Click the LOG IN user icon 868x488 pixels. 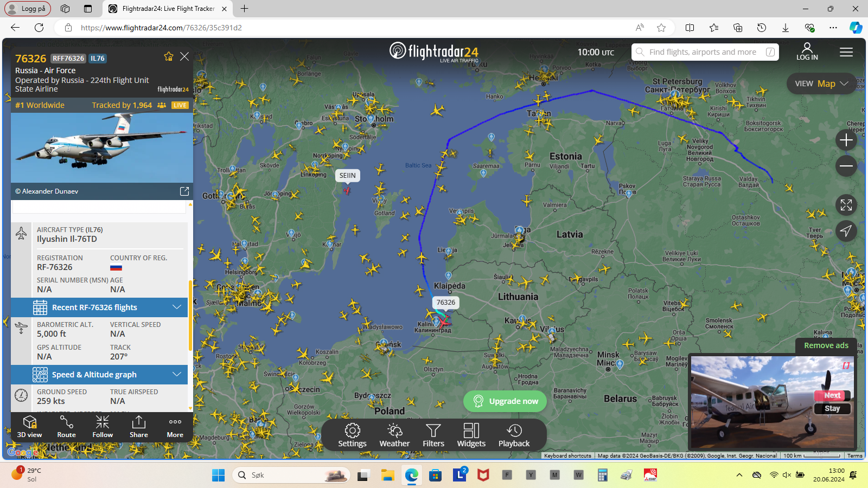807,52
